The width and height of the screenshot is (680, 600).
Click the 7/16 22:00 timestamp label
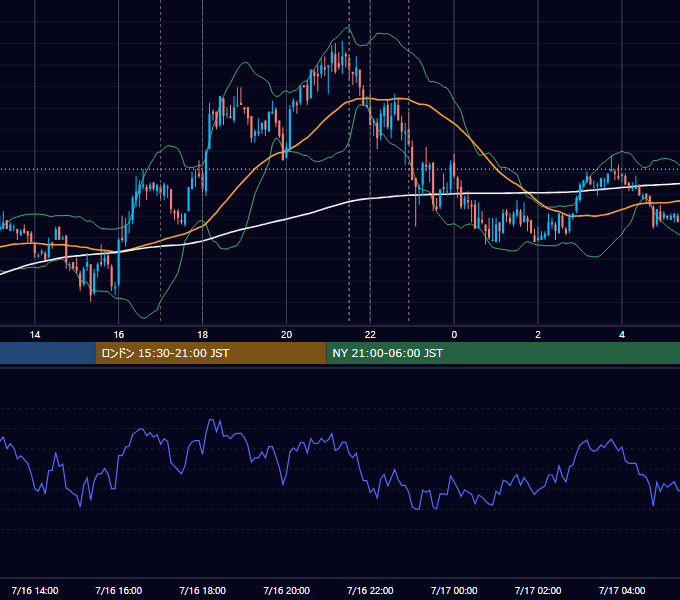[370, 590]
